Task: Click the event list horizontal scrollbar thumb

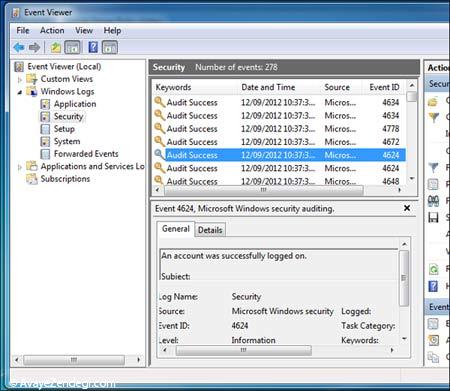Action: coord(263,190)
